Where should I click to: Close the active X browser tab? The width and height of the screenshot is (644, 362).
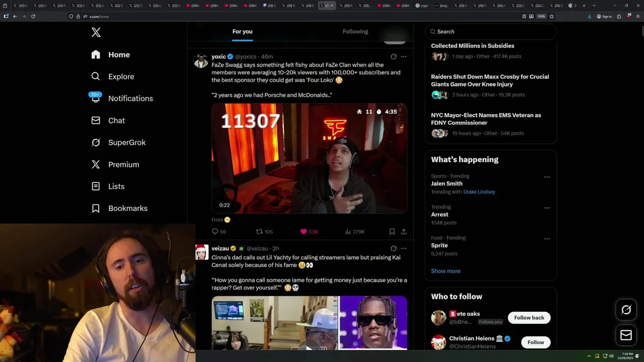pyautogui.click(x=332, y=6)
